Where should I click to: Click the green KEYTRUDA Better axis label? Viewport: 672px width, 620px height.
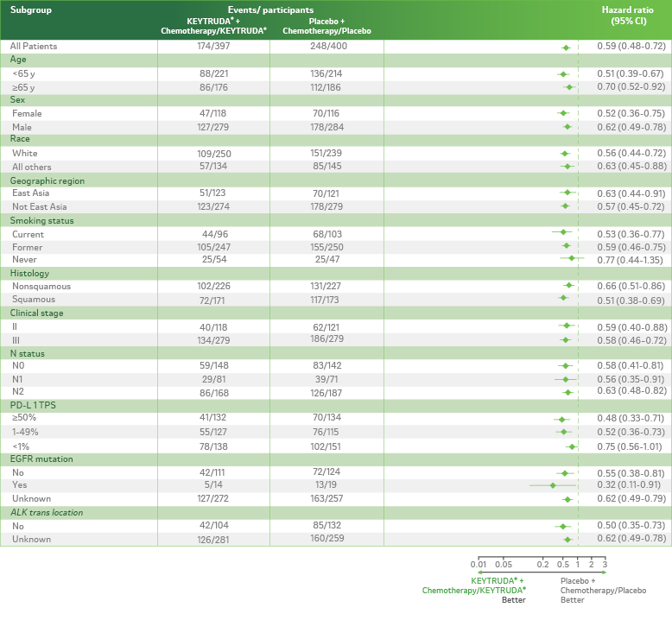tap(473, 590)
